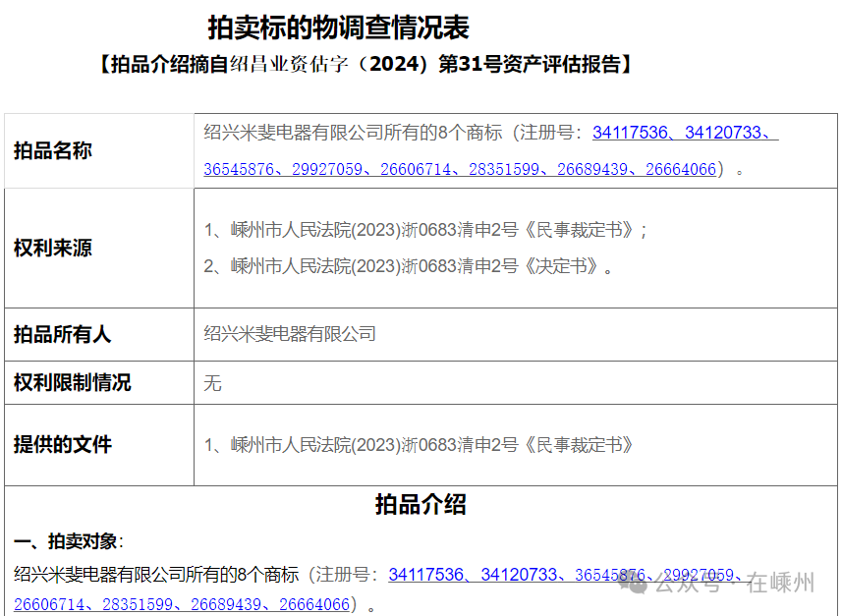Open link 26689439 under 拍卖对象 section
The image size is (842, 616).
pyautogui.click(x=226, y=604)
